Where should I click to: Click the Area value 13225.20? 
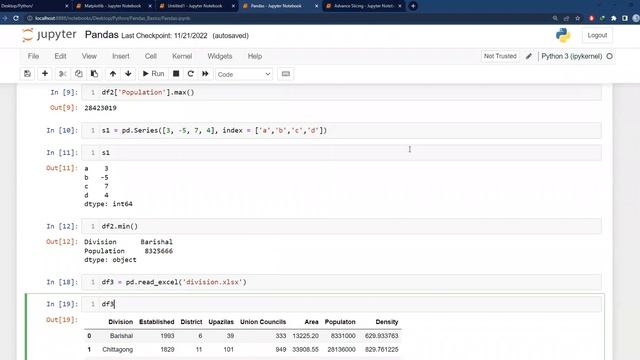(305, 336)
